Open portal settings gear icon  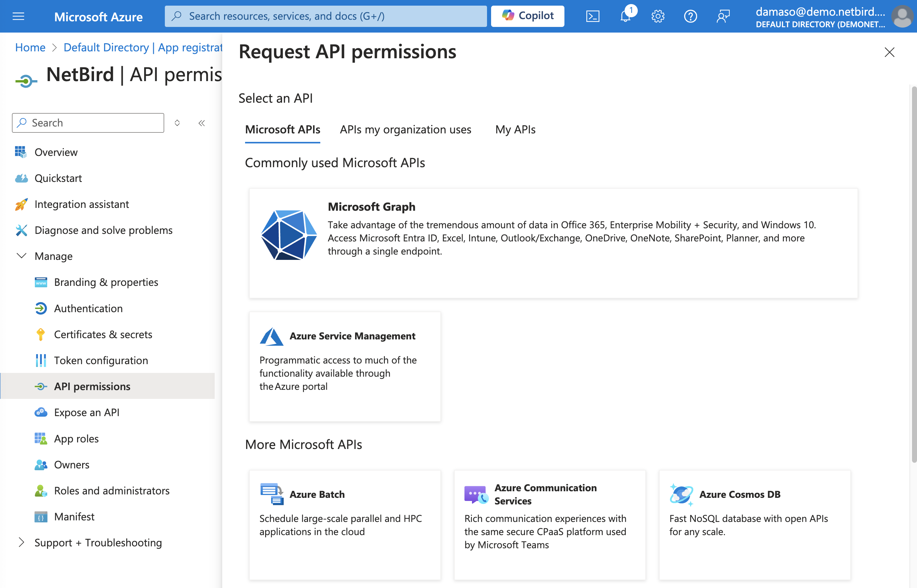[658, 16]
